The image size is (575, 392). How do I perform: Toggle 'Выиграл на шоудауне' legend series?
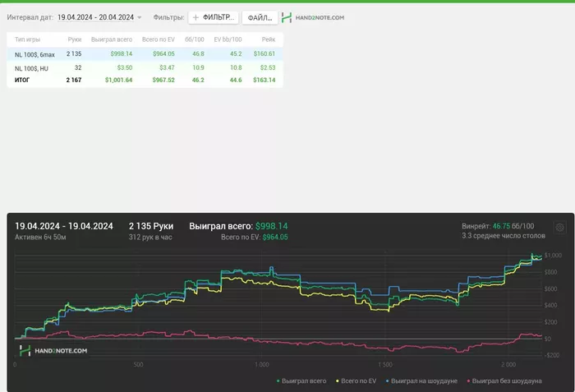pos(421,381)
